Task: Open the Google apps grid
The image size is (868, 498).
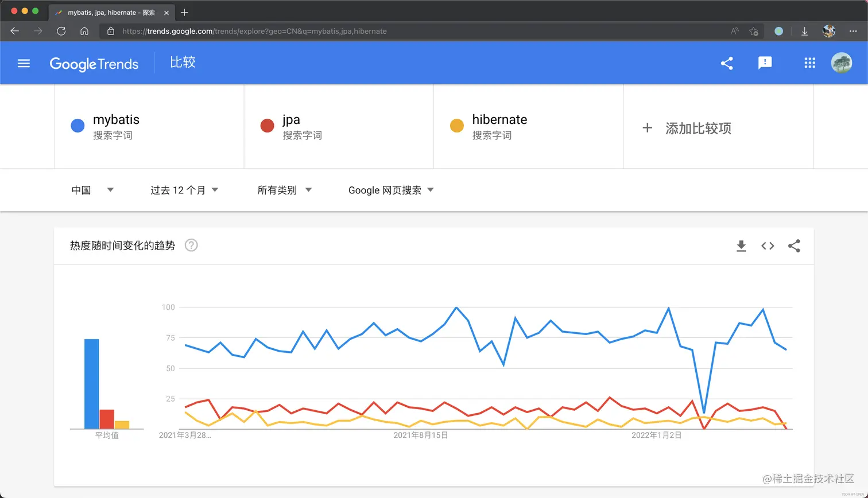Action: tap(810, 63)
